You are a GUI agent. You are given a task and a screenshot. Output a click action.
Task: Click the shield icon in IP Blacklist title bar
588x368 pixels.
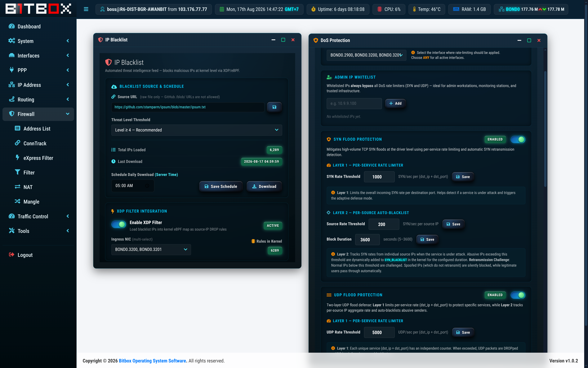tap(100, 40)
